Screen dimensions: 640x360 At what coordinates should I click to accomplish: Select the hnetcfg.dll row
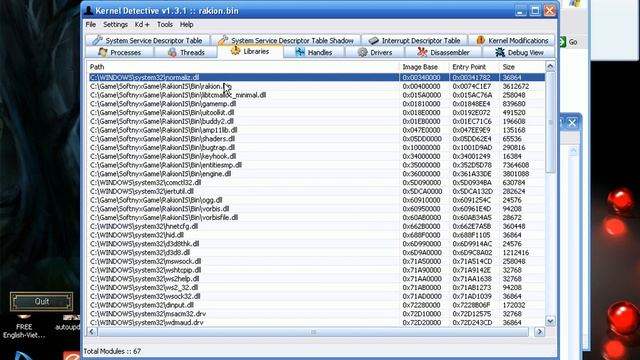click(x=317, y=226)
